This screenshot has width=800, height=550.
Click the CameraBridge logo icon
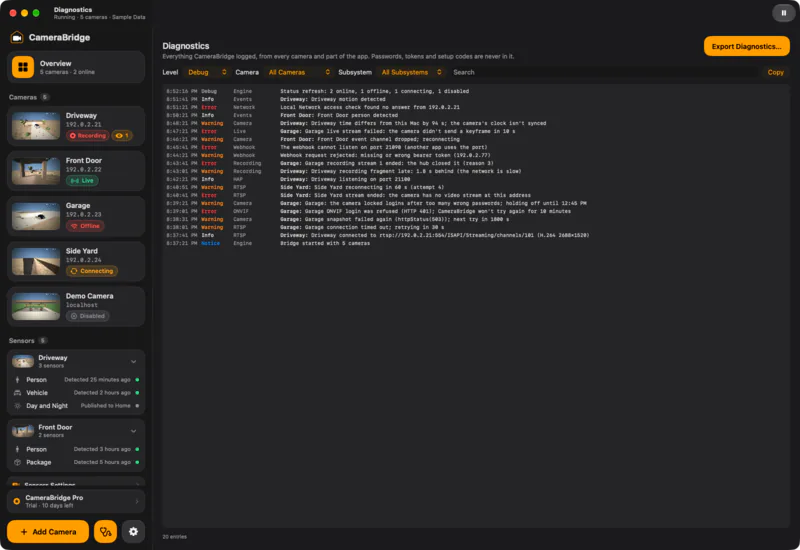17,37
